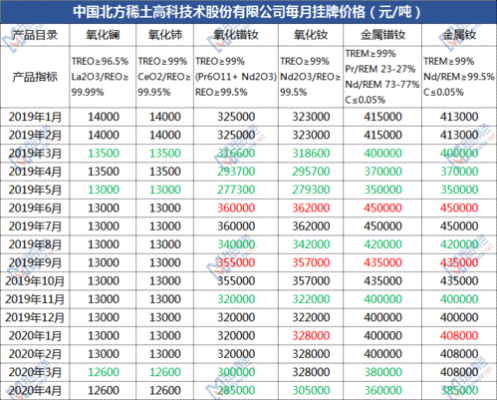Image resolution: width=497 pixels, height=400 pixels.
Task: Click the green 12600 氧化铈 in 2020年3月
Action: pyautogui.click(x=165, y=372)
